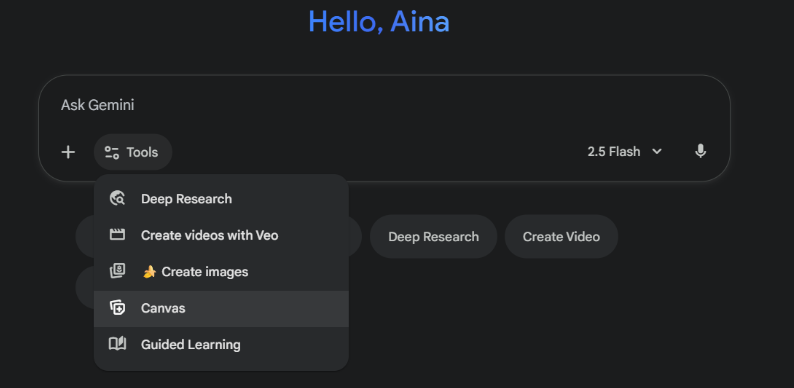Screen dimensions: 794x388
Task: Choose Create videos with Veo
Action: coord(221,235)
